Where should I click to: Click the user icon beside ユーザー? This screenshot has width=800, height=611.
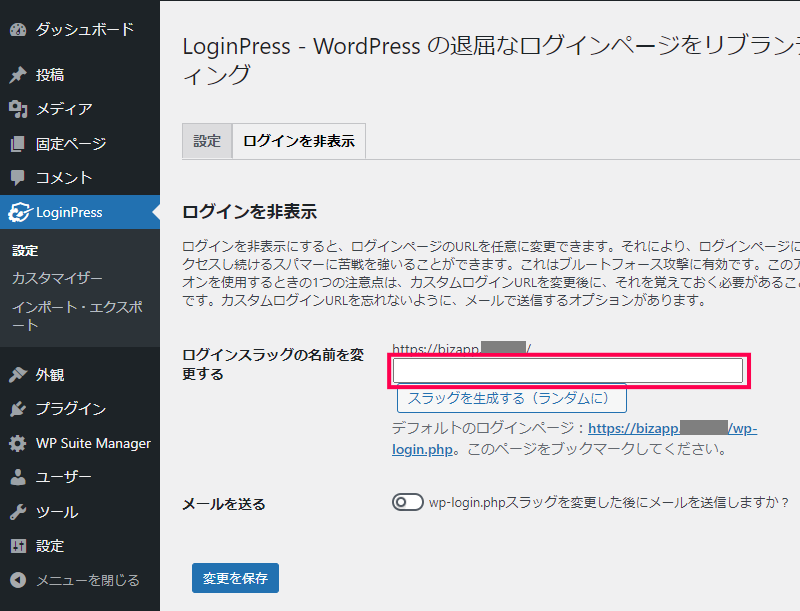coord(18,477)
